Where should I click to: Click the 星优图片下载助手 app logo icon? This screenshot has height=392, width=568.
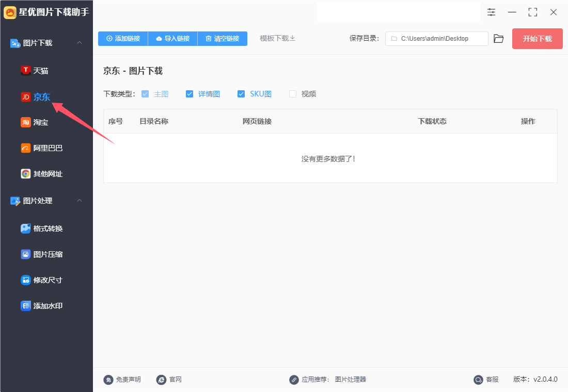[x=10, y=12]
